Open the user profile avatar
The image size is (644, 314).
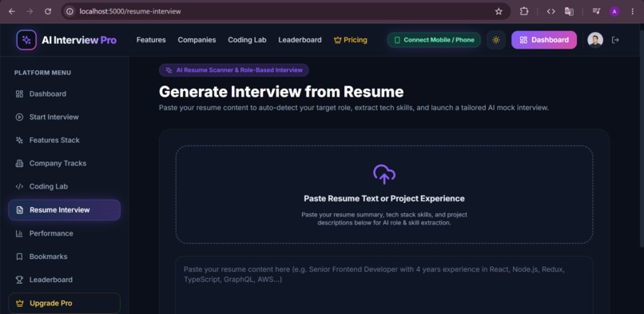(x=595, y=40)
